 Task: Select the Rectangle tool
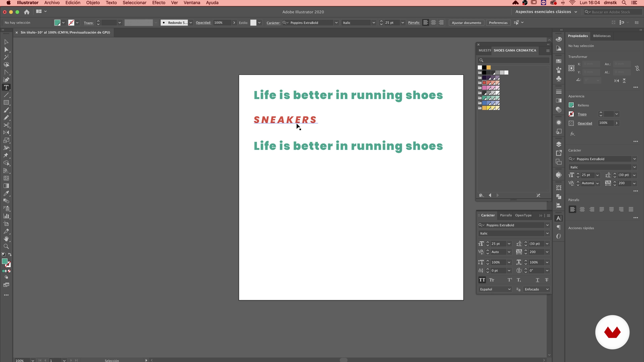[6, 103]
